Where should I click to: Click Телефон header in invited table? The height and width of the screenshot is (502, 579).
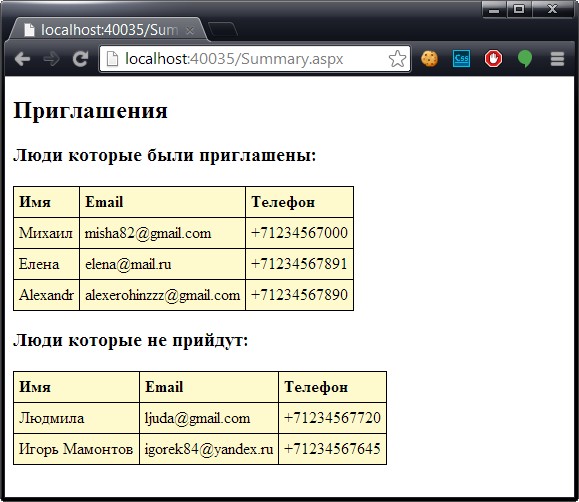pyautogui.click(x=299, y=202)
